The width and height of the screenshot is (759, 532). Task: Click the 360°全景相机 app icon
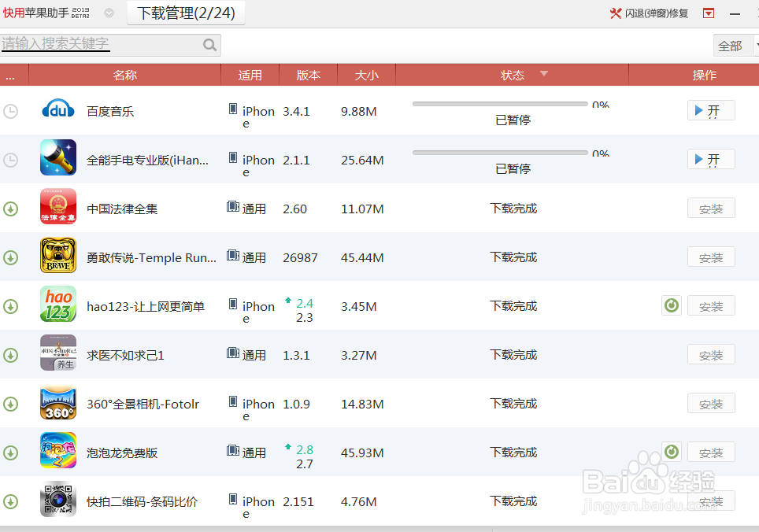pos(57,403)
